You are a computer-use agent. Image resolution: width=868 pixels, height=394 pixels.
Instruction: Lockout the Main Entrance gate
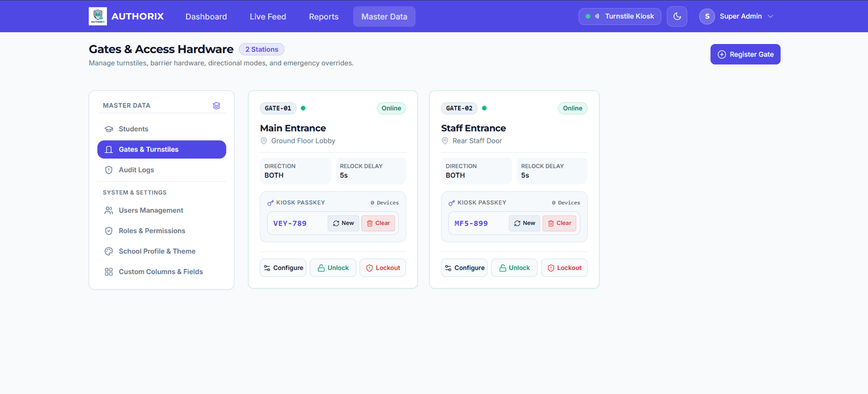(383, 268)
